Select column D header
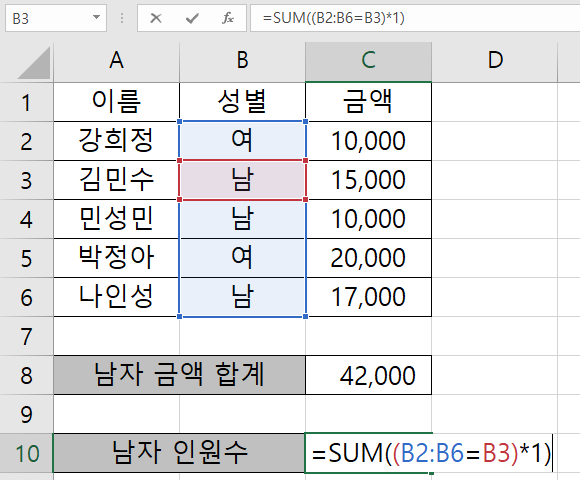The height and width of the screenshot is (480, 580). (495, 61)
